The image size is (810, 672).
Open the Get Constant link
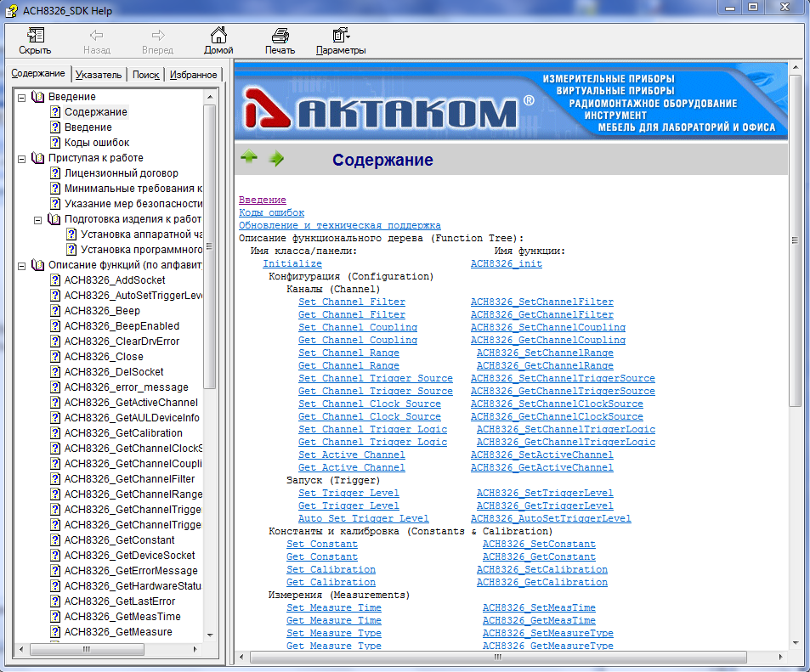[x=322, y=556]
